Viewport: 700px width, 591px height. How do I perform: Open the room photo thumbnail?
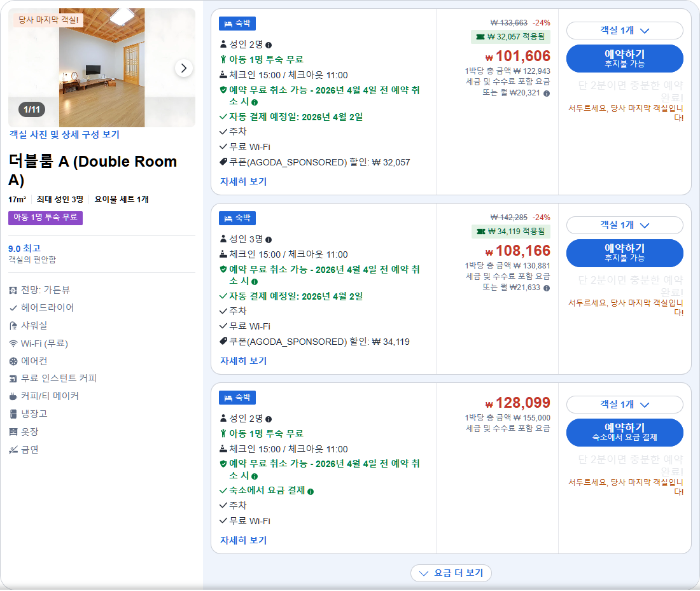pos(102,68)
